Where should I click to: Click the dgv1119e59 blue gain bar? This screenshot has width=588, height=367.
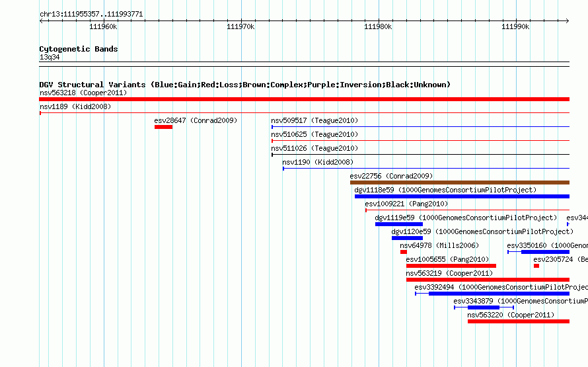pos(399,224)
